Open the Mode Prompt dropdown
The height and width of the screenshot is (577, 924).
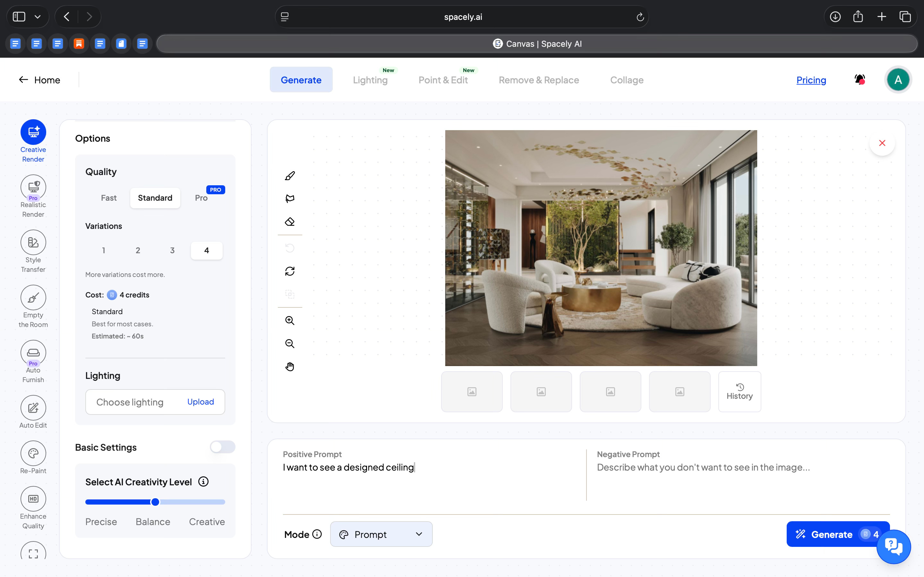[381, 534]
